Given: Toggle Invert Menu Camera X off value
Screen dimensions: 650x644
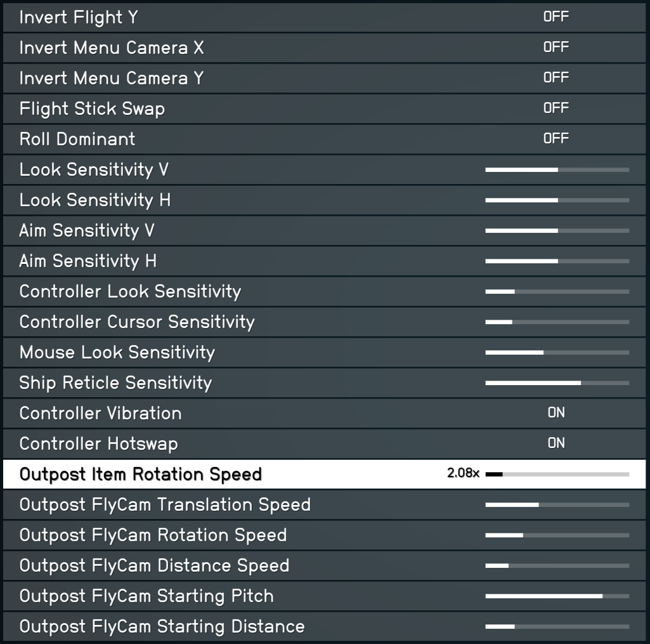Looking at the screenshot, I should coord(556,48).
